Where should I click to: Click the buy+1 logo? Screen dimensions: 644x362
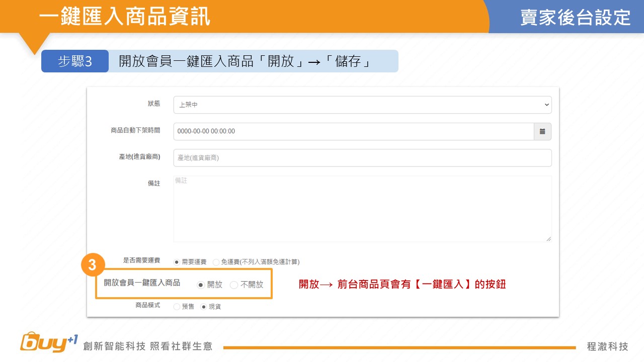[49, 342]
